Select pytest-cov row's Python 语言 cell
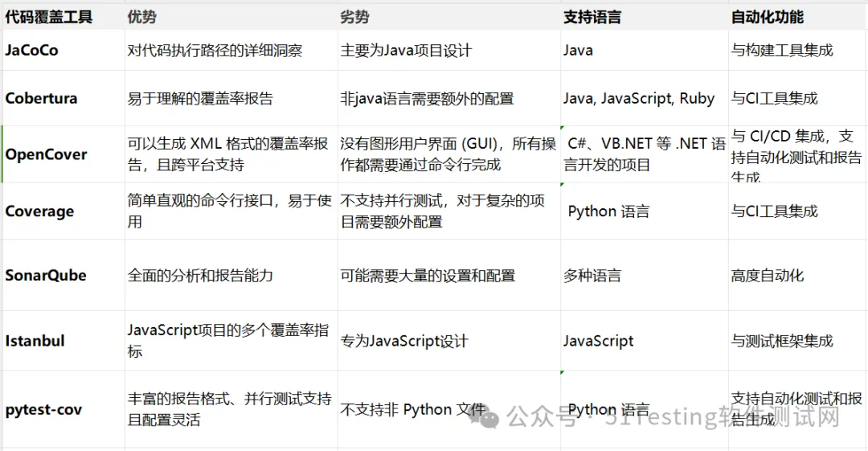The image size is (868, 451). click(x=645, y=409)
